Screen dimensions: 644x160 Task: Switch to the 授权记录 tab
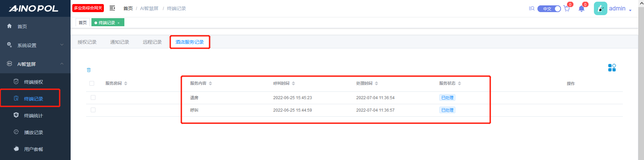pos(87,42)
